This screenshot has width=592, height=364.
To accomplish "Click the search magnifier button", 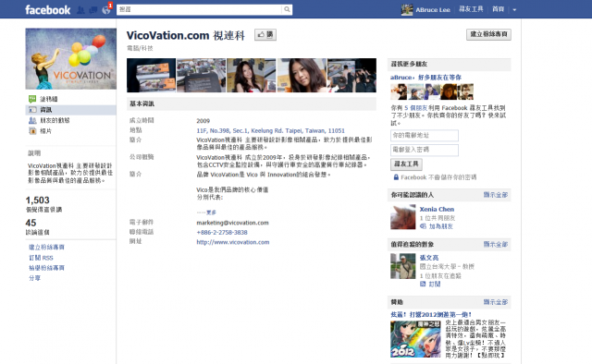I will tap(287, 9).
